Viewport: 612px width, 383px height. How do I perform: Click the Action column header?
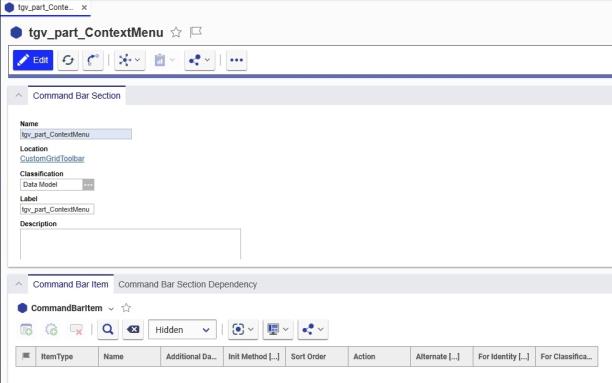(x=379, y=356)
